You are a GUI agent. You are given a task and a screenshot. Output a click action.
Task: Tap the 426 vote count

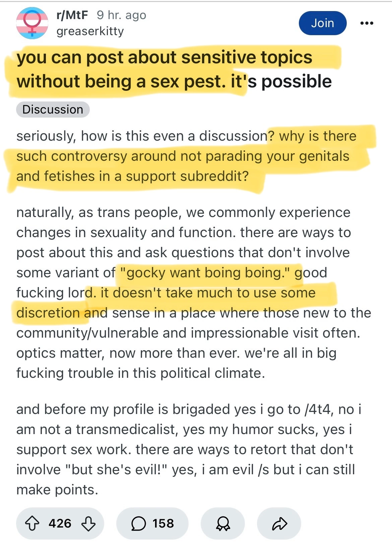[60, 524]
